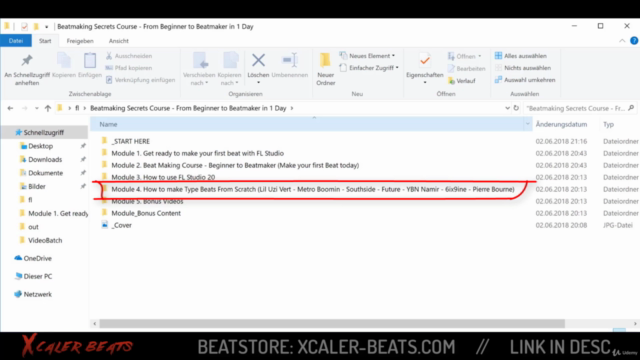Go back with the left arrow
This screenshot has height=360, width=640.
click(x=10, y=108)
